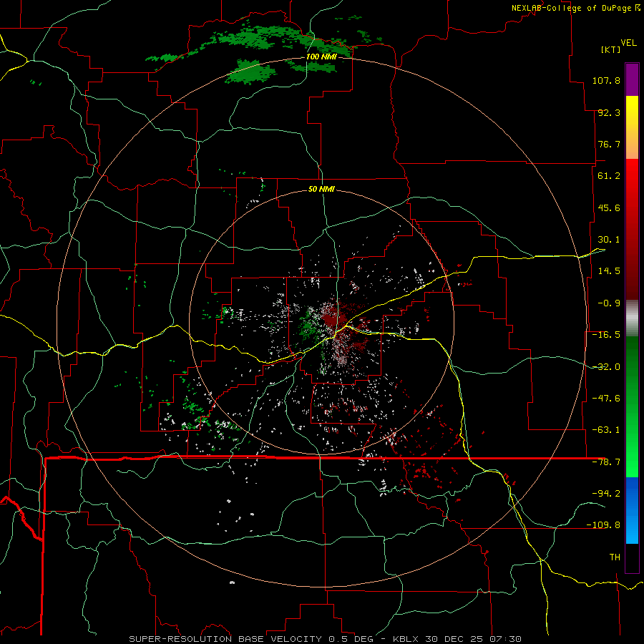Choose the -63.1 velocity scale label

tap(606, 430)
